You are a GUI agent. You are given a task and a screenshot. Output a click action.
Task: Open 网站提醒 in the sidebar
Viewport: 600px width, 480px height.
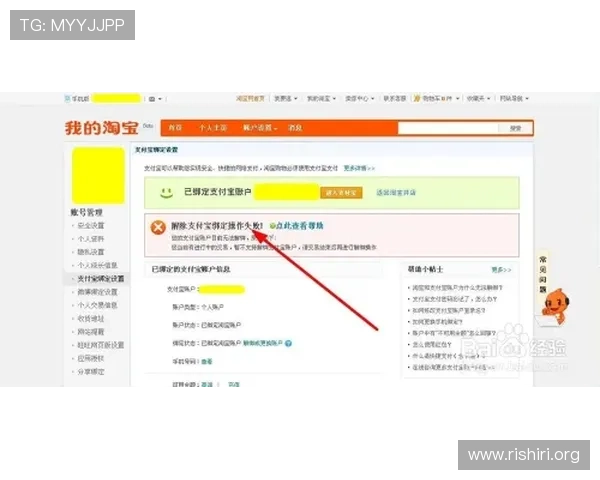click(91, 332)
